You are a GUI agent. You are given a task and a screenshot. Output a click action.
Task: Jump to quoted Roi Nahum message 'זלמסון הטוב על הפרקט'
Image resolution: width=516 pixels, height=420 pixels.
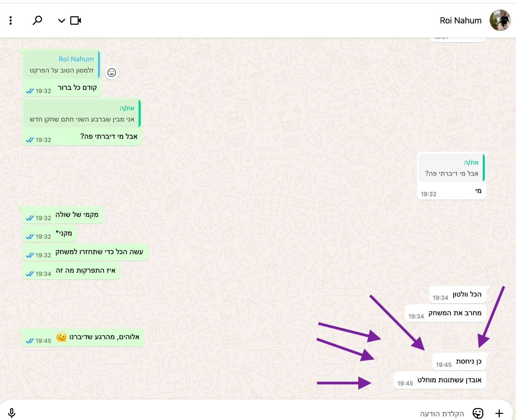click(62, 64)
